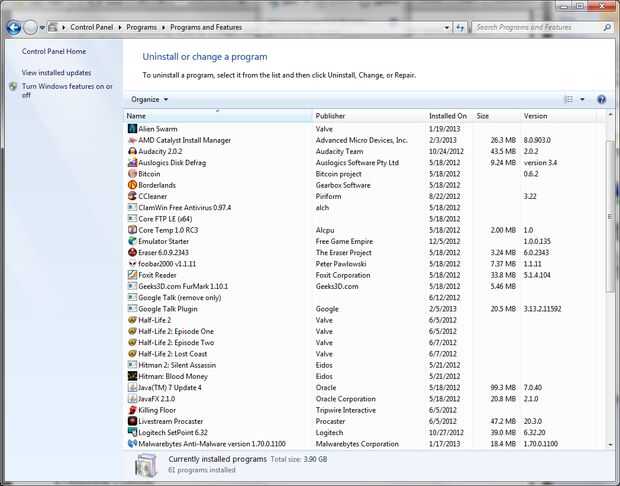
Task: Click the Malwarebytes Anti-Malware icon
Action: (132, 444)
